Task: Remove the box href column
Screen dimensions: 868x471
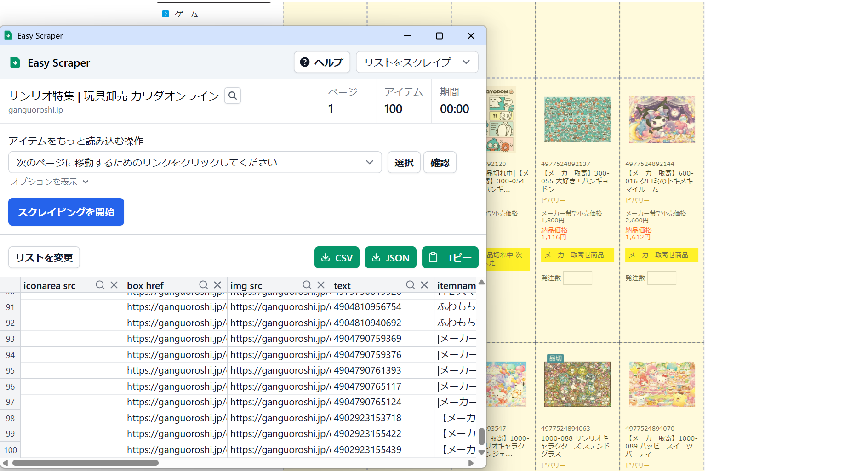Action: click(217, 285)
